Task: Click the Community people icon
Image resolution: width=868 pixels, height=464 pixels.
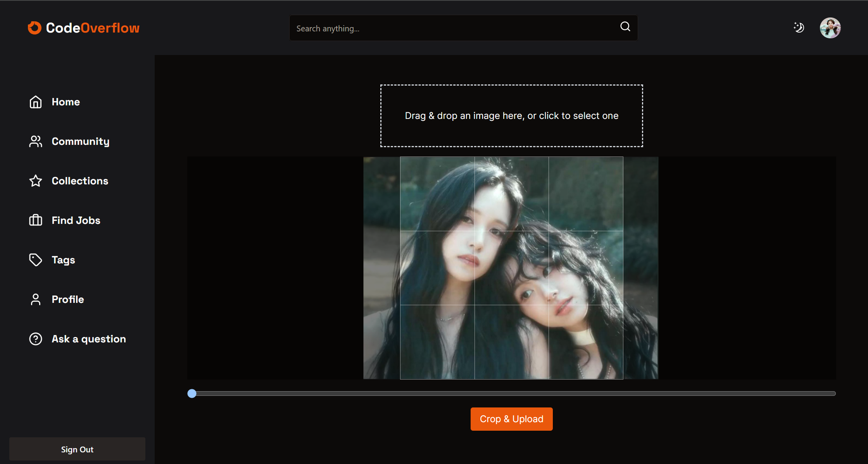Action: click(36, 141)
